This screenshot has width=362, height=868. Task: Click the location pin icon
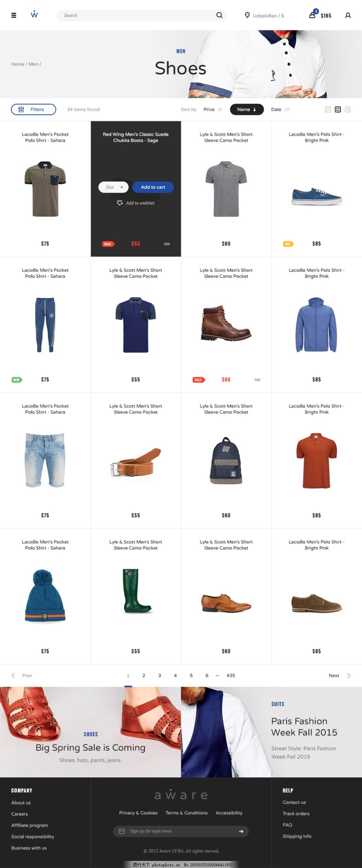click(247, 15)
